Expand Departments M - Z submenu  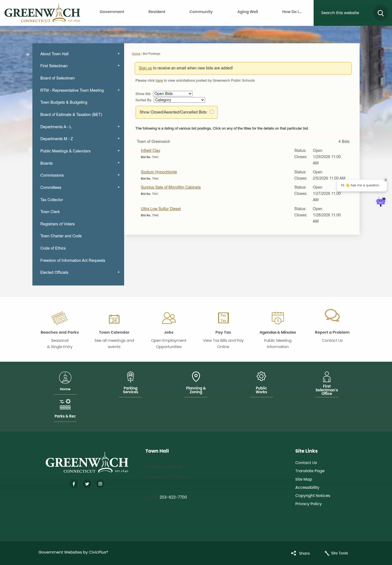pyautogui.click(x=118, y=139)
